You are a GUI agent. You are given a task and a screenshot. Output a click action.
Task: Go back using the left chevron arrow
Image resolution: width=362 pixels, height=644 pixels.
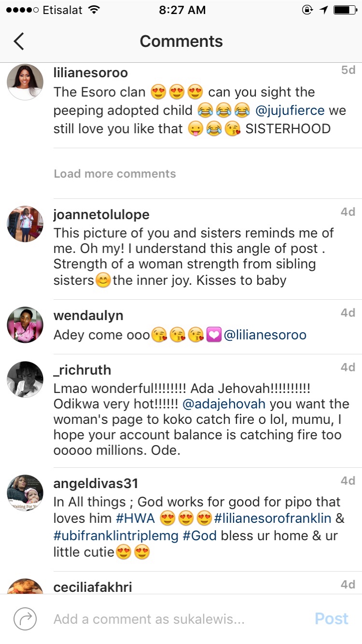click(19, 42)
